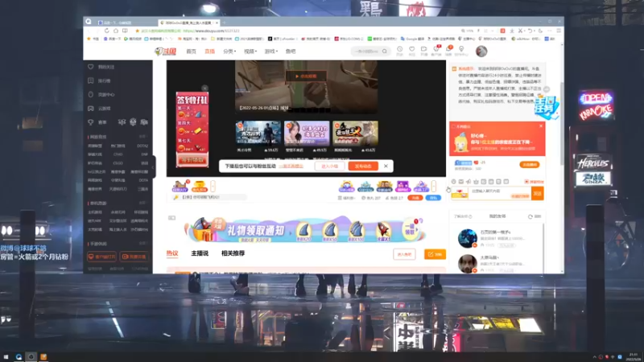Collapse the left sidebar with chevron handle

153,167
